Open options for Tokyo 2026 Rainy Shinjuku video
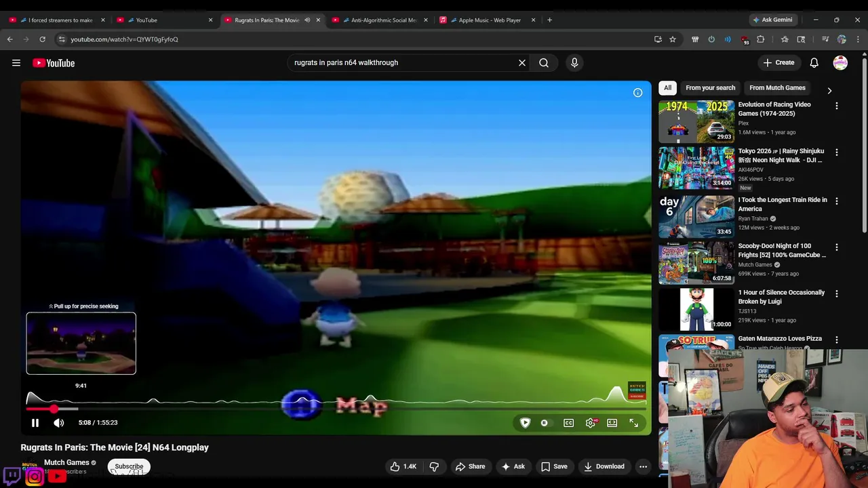 (x=836, y=152)
